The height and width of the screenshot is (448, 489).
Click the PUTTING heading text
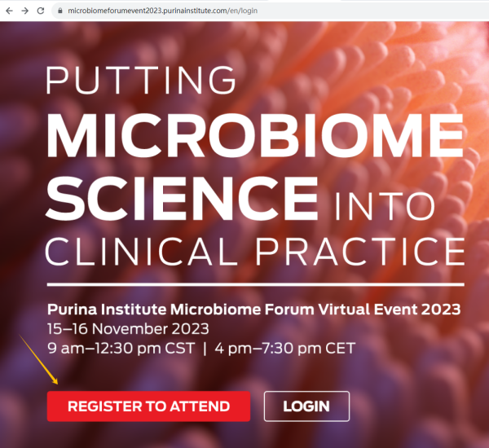tap(141, 80)
